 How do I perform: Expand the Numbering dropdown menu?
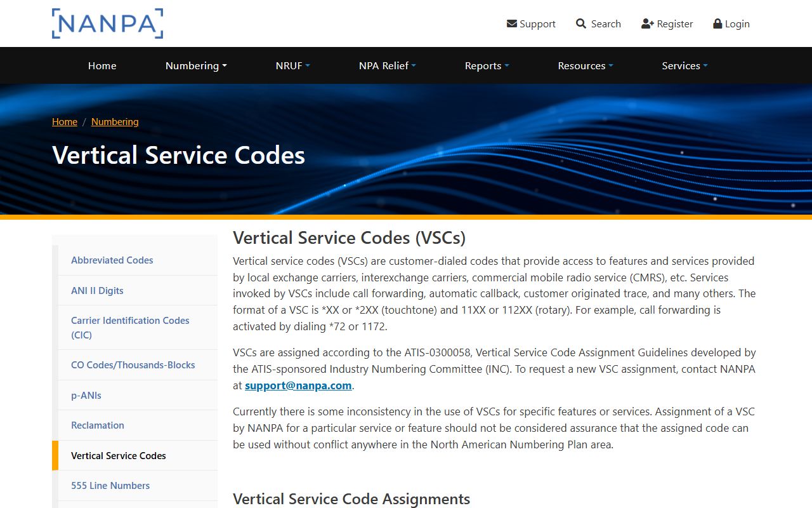[x=196, y=65]
